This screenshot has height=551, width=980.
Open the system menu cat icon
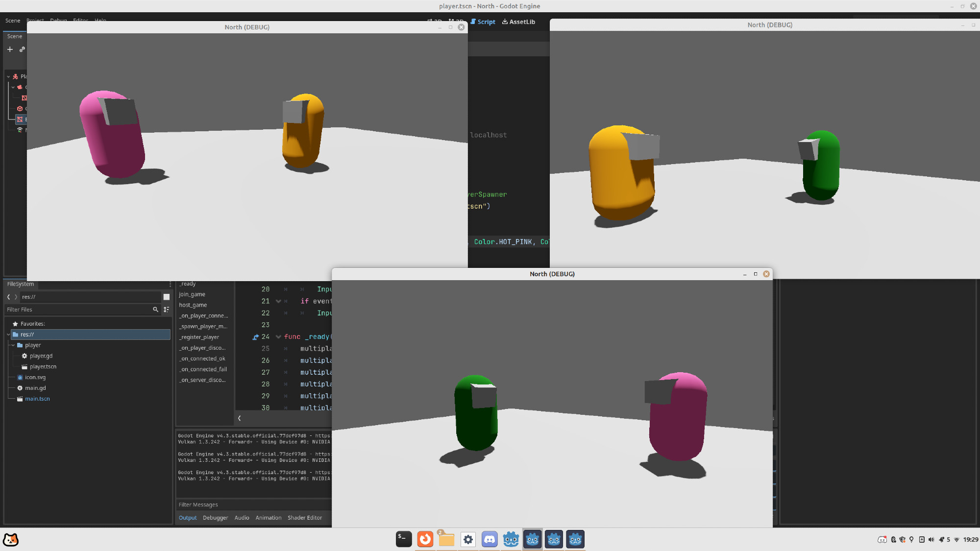[x=11, y=539]
